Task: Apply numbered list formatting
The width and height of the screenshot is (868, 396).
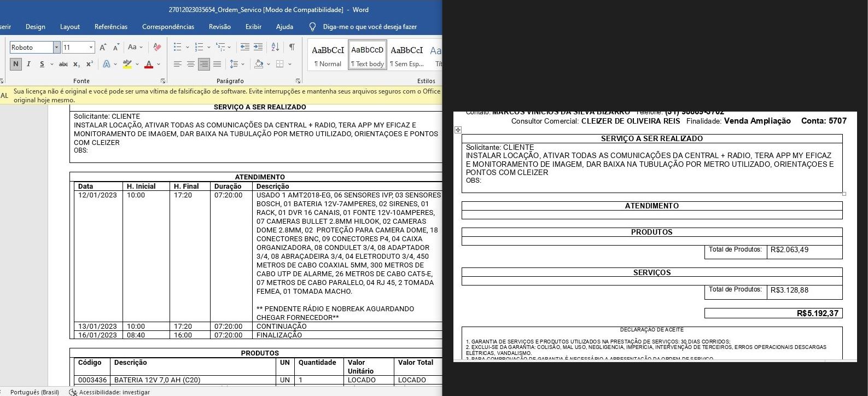Action: [x=199, y=48]
